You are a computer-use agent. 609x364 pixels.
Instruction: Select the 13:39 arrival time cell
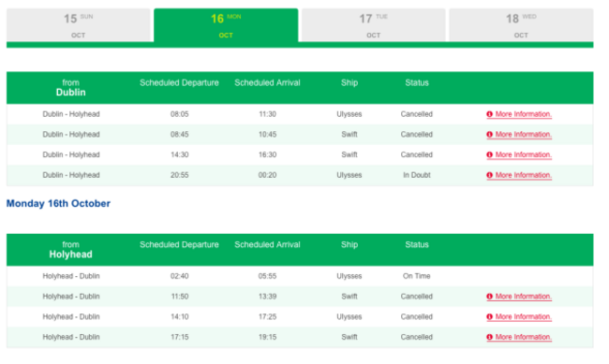point(267,297)
